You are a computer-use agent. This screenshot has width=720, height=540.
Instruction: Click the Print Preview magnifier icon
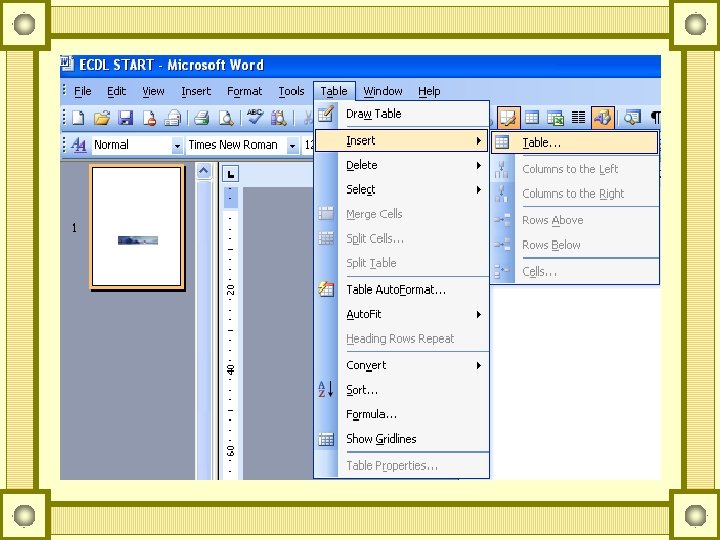pos(225,118)
